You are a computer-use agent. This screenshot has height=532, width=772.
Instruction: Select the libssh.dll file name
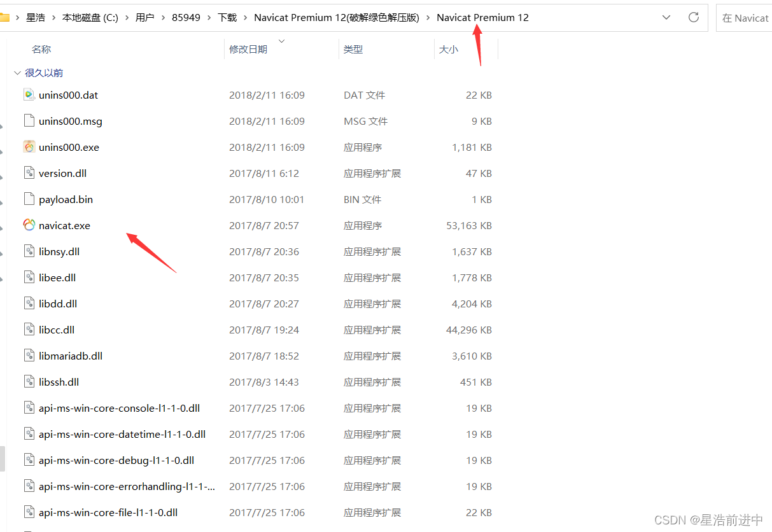59,382
